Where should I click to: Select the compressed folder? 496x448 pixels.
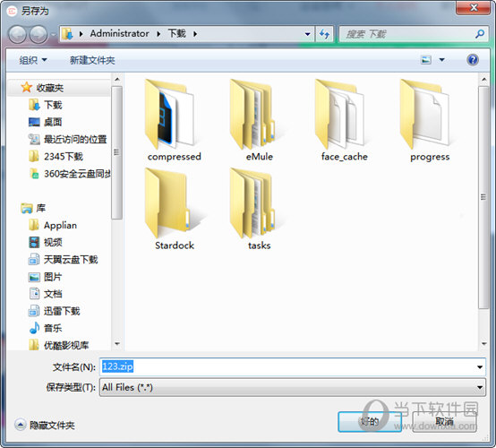[x=175, y=120]
